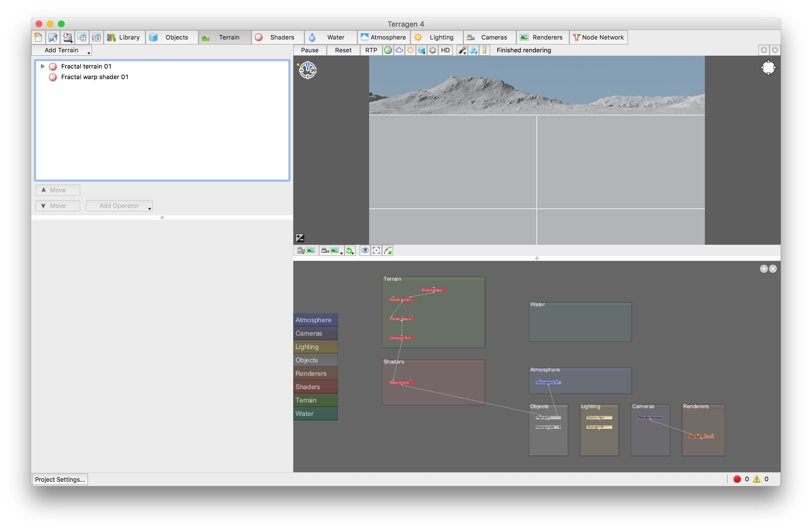
Task: Click the Move down button
Action: tap(58, 206)
